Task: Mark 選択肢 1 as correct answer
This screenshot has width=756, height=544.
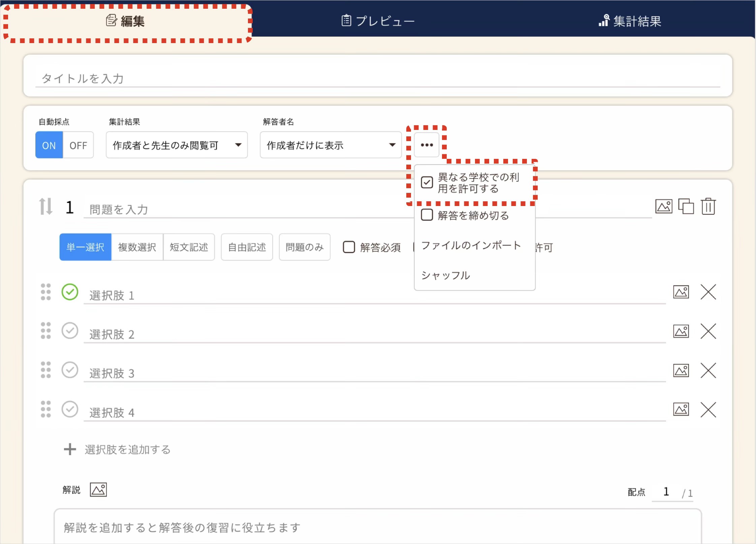Action: pyautogui.click(x=70, y=292)
